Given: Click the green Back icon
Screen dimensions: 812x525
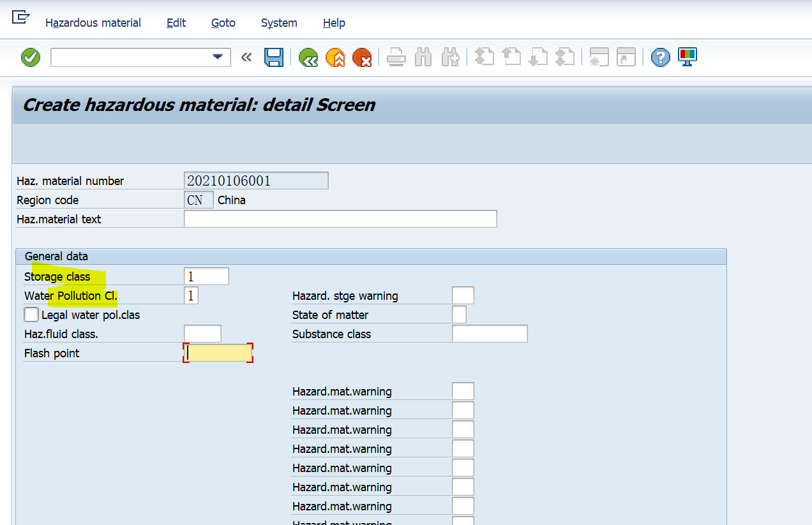Looking at the screenshot, I should click(308, 57).
